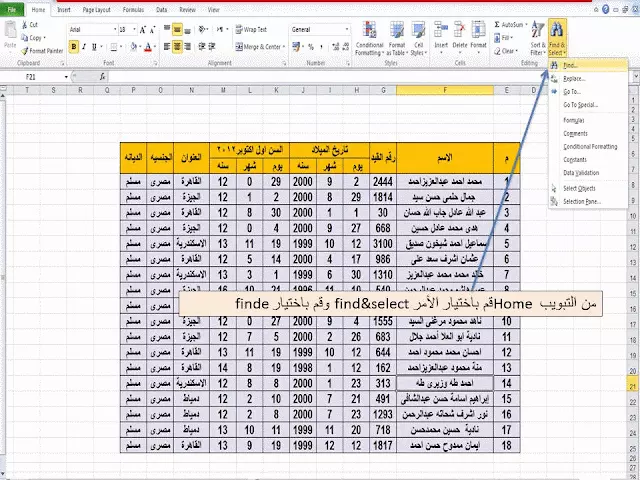
Task: Click the Delete cells icon
Action: pos(460,29)
